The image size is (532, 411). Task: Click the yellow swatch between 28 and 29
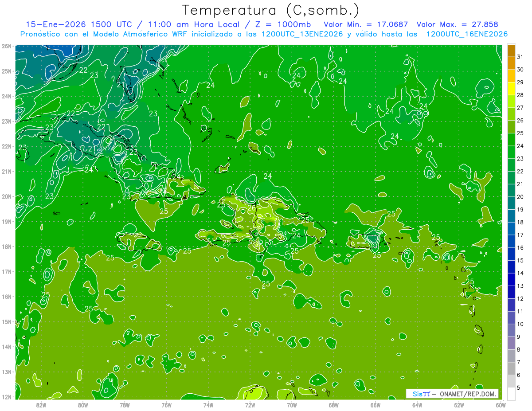[511, 89]
